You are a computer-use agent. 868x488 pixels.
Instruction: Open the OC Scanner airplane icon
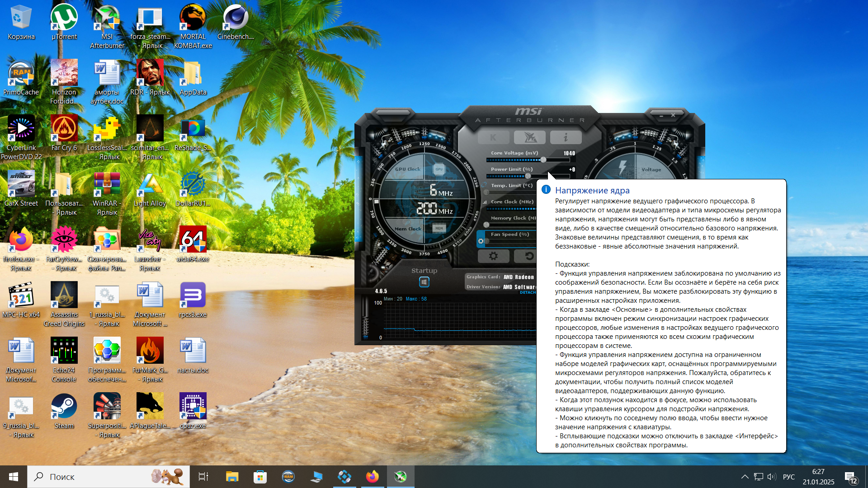[529, 137]
